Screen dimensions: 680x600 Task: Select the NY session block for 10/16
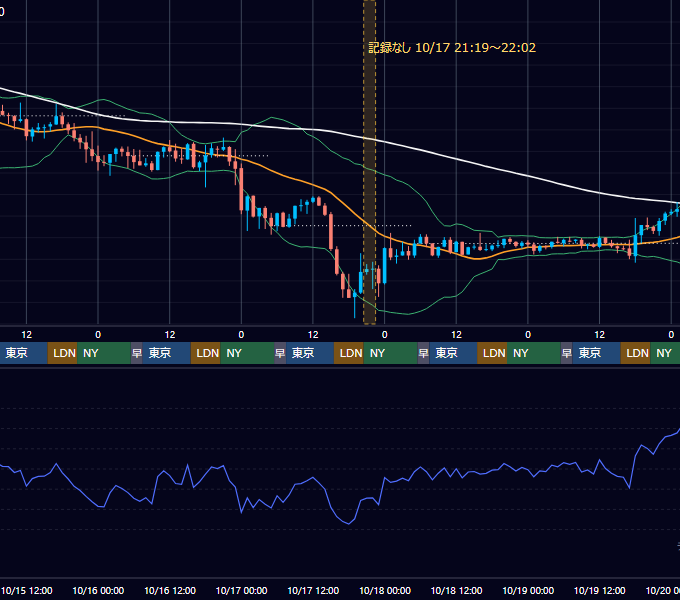(247, 353)
